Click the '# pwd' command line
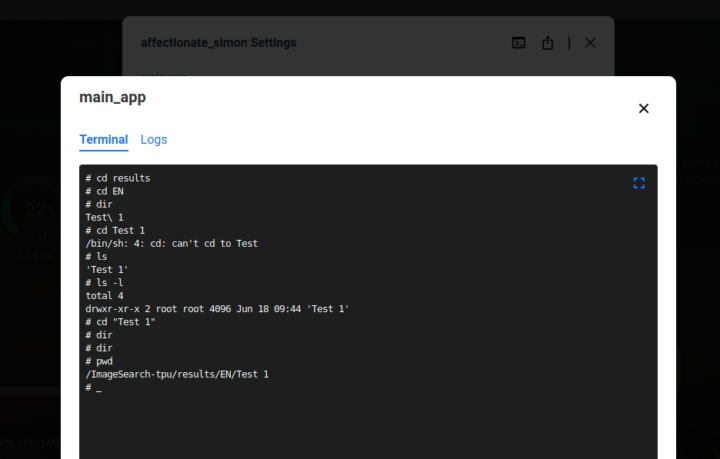This screenshot has height=459, width=720. pyautogui.click(x=99, y=361)
